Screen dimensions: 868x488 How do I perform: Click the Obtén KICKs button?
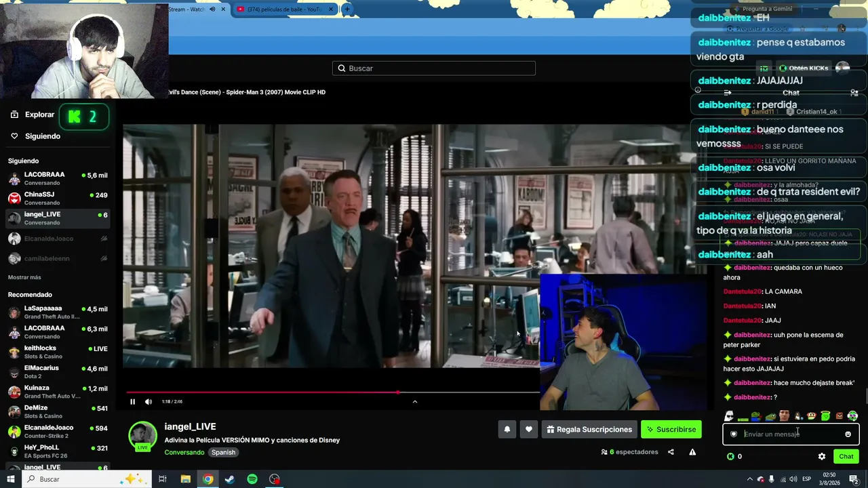point(804,68)
